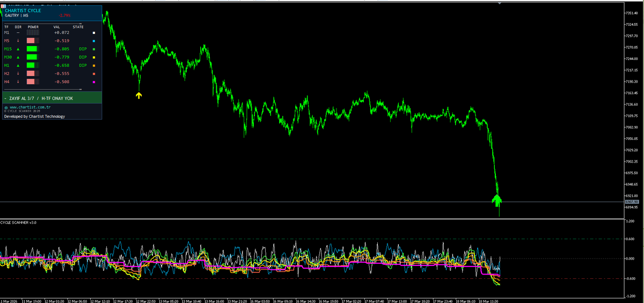Click the M15 green power bar
The height and width of the screenshot is (303, 644).
coord(33,49)
